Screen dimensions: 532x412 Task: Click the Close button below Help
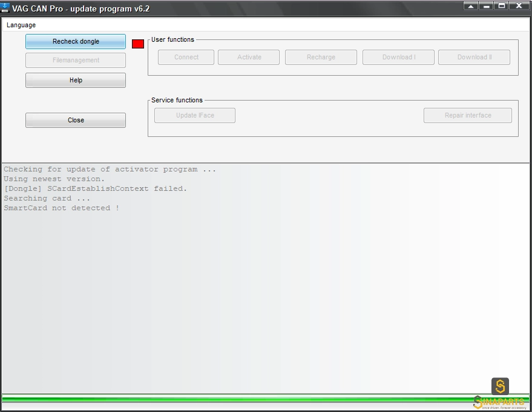[76, 120]
